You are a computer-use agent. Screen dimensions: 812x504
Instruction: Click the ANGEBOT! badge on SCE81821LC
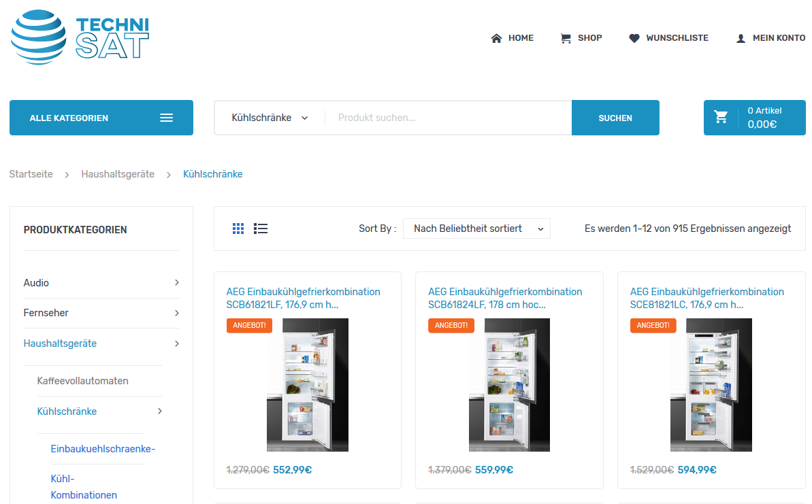click(653, 326)
